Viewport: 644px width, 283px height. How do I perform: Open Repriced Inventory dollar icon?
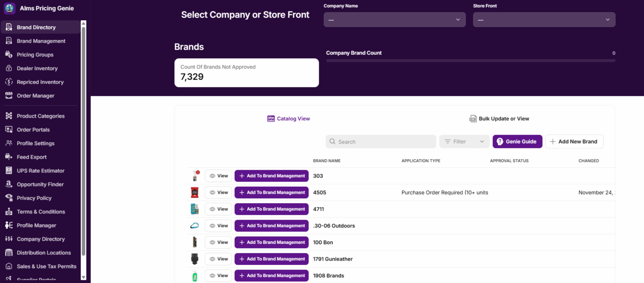click(9, 82)
